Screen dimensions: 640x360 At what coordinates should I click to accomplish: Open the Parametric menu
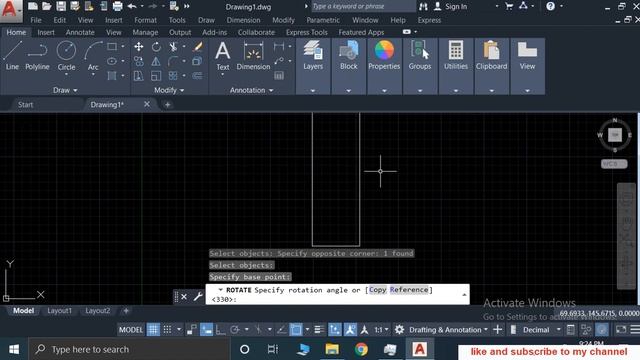point(323,20)
